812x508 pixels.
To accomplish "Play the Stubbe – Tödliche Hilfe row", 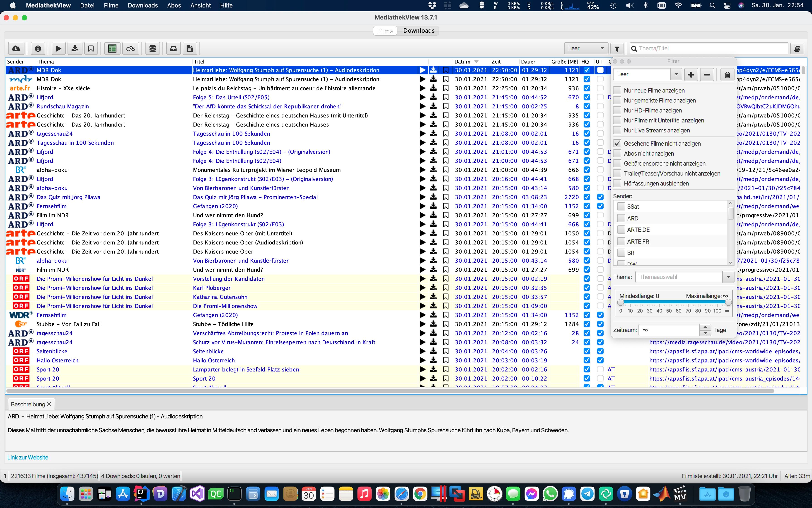I will tap(423, 324).
